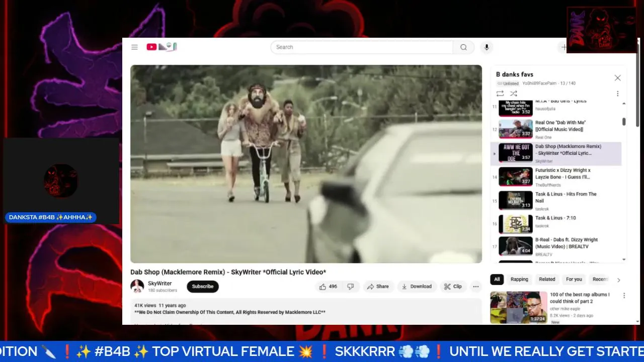Pause the video by clicking the player

(306, 164)
